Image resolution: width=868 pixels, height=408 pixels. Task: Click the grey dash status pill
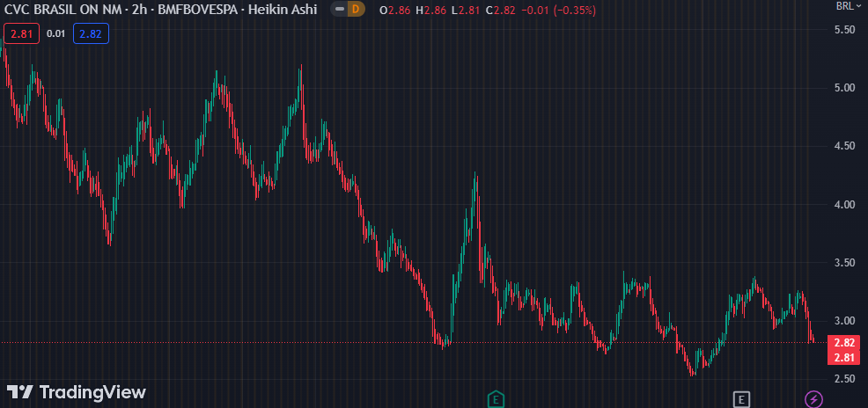(340, 9)
